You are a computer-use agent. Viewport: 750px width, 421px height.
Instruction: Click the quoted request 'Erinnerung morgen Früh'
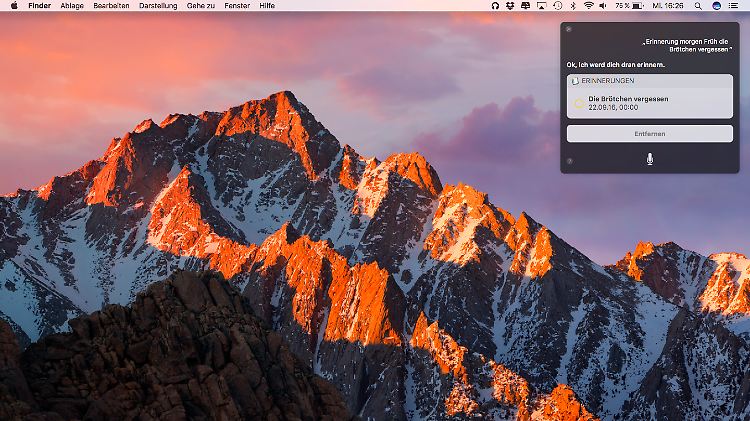coord(687,45)
